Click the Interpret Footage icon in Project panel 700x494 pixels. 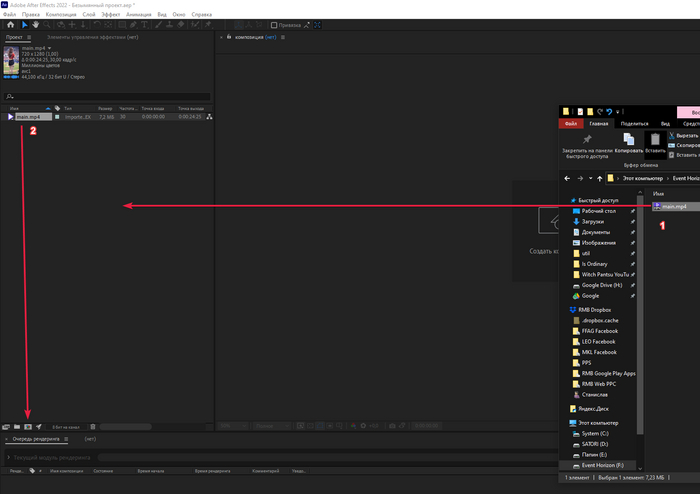tap(6, 427)
